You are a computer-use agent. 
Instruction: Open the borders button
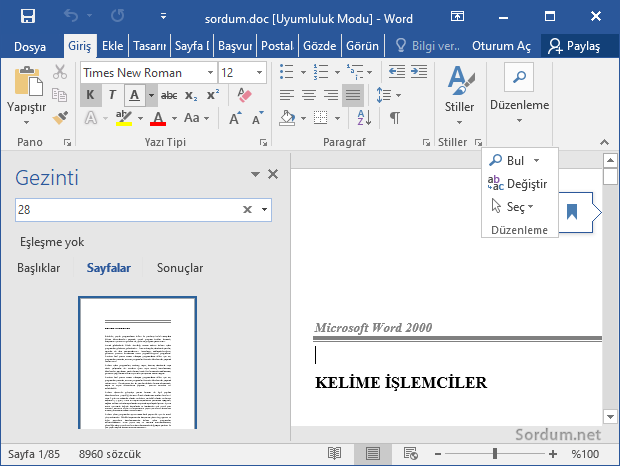(320, 118)
